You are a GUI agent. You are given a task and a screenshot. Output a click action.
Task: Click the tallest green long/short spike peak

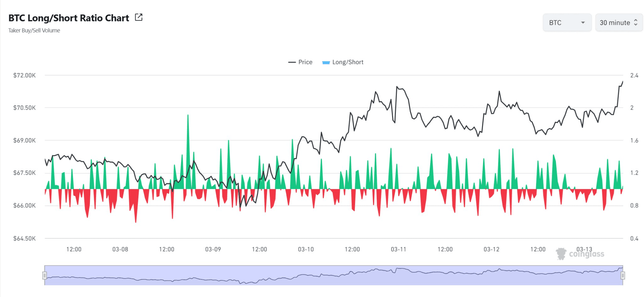point(188,116)
